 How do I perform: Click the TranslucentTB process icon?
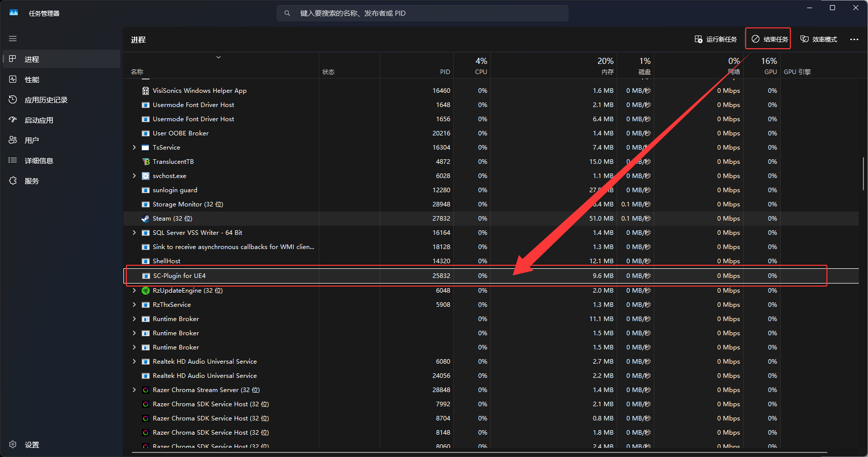146,162
